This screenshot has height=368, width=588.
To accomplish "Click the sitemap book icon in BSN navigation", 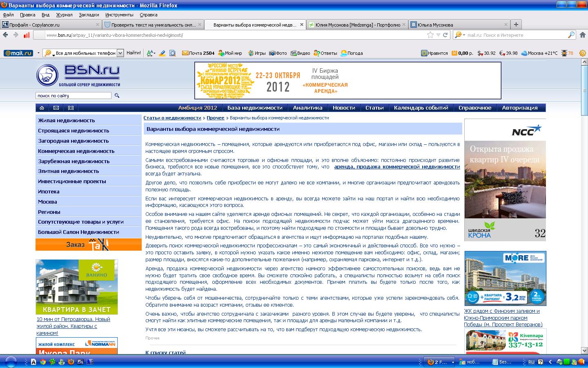I will click(x=71, y=108).
